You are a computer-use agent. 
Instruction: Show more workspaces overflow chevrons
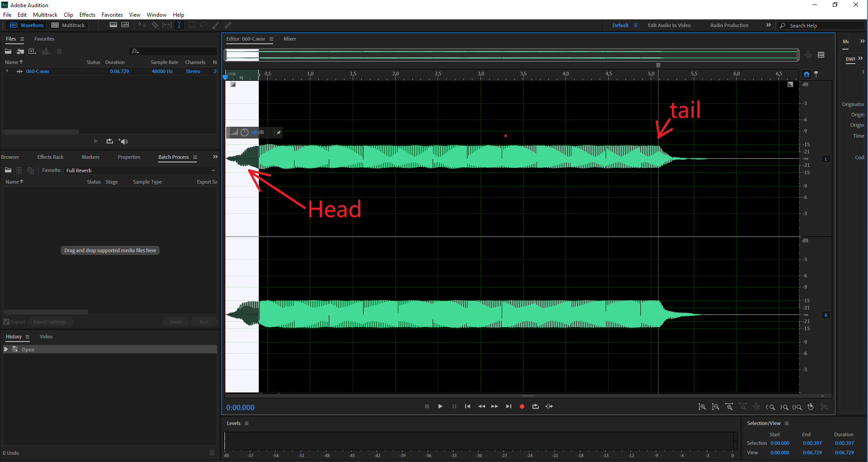point(769,25)
